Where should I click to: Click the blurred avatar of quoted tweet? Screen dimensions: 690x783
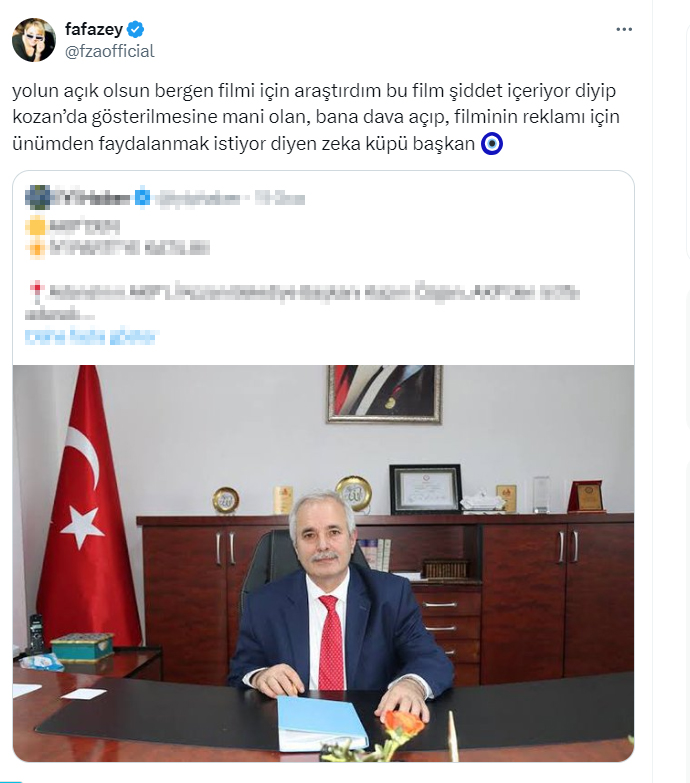[37, 197]
